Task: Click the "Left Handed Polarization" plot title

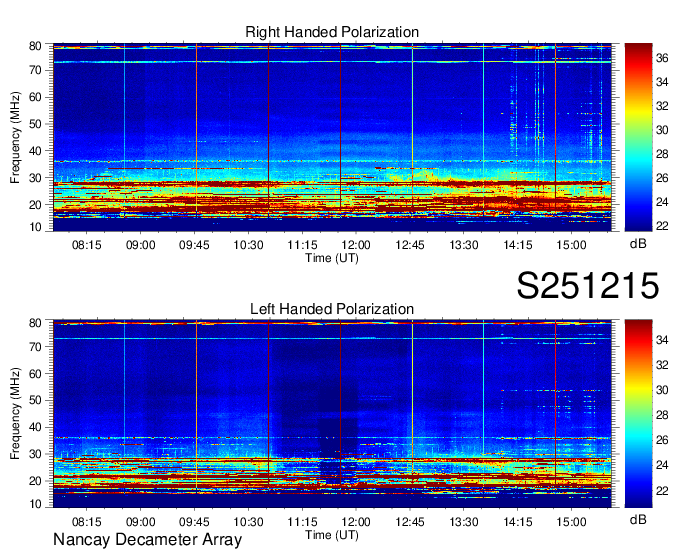Action: tap(332, 309)
